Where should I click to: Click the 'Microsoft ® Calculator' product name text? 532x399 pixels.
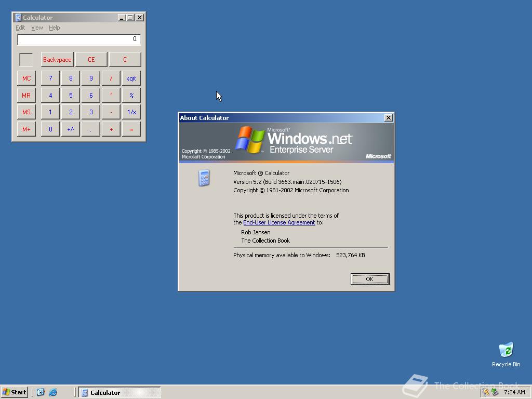pyautogui.click(x=261, y=173)
